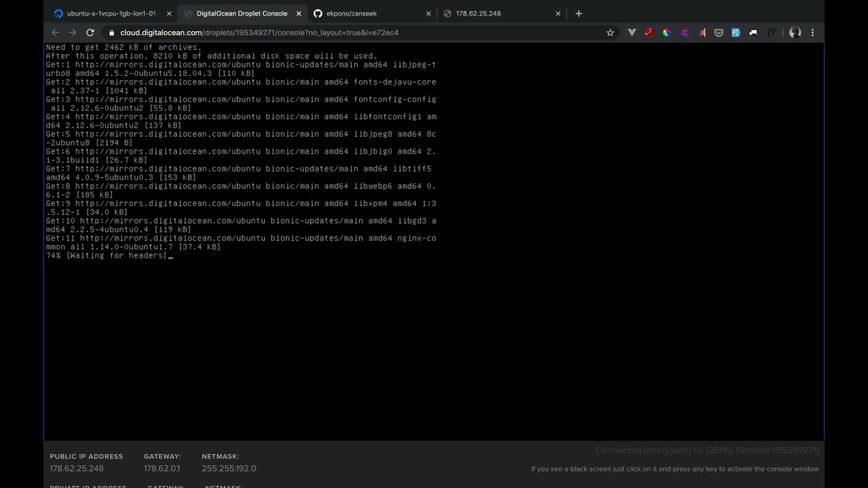Open the blue FI extension icon

[x=736, y=33]
